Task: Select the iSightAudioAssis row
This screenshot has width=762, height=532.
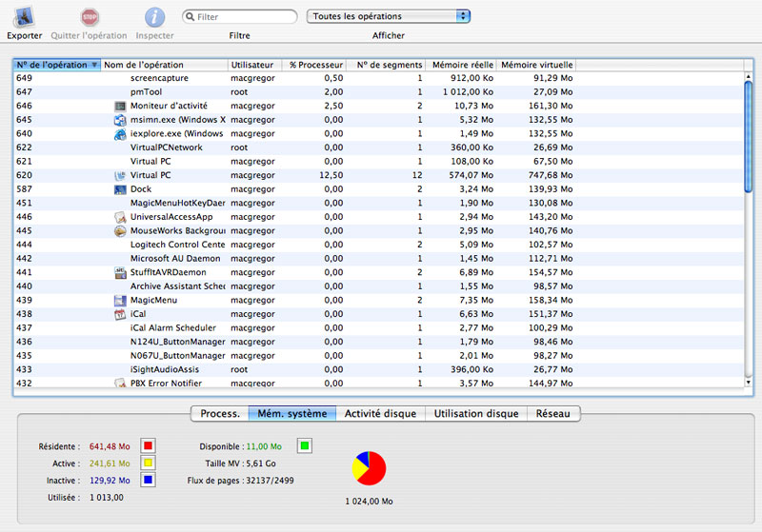Action: (x=379, y=370)
